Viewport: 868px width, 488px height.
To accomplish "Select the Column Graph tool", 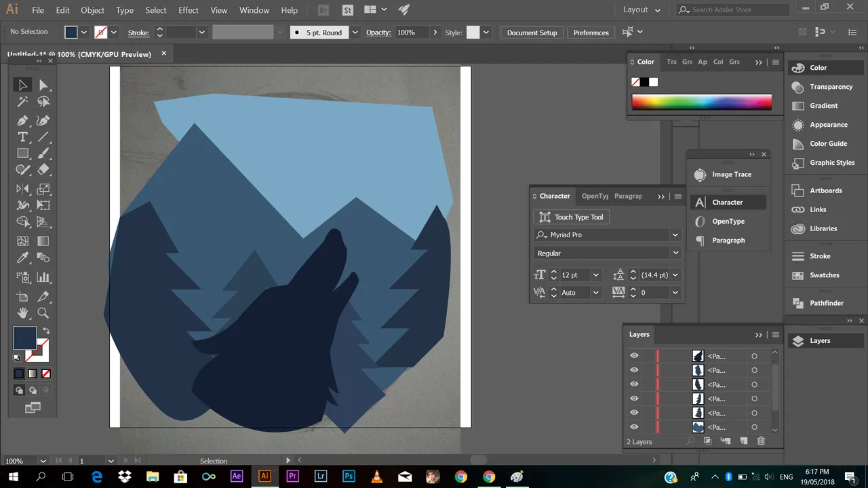I will [x=43, y=277].
